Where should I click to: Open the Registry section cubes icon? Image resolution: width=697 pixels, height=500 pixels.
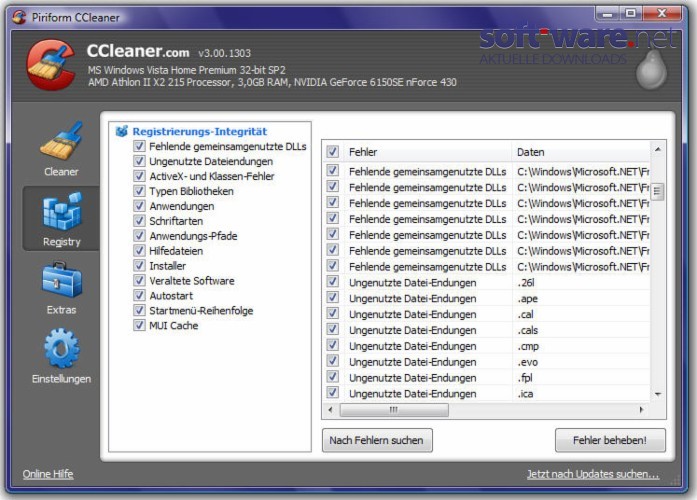point(61,211)
